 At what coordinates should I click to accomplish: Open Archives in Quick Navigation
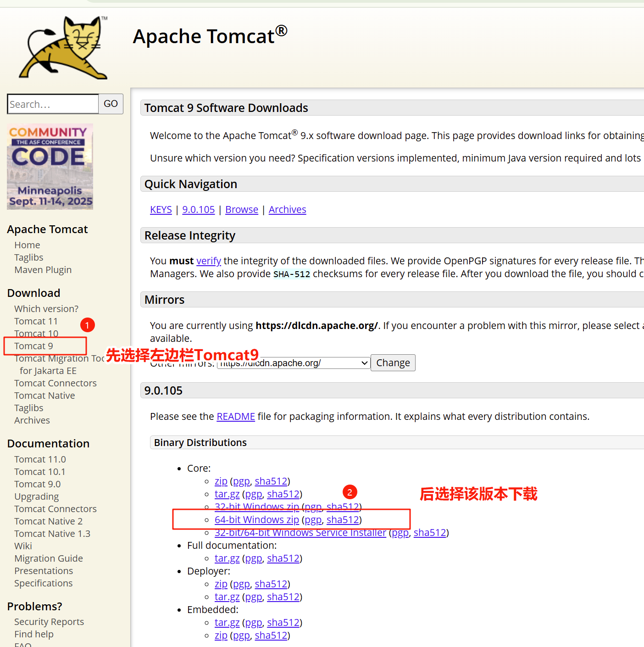click(288, 210)
